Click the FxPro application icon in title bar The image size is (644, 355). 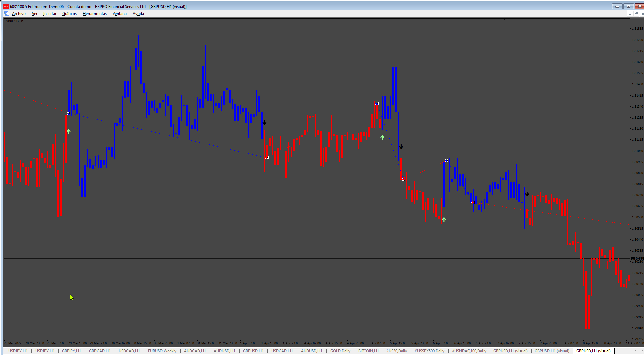tap(6, 6)
